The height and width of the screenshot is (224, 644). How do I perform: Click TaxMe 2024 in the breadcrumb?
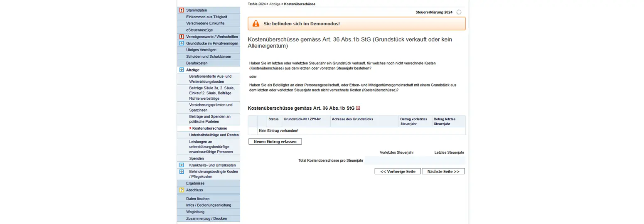[256, 4]
